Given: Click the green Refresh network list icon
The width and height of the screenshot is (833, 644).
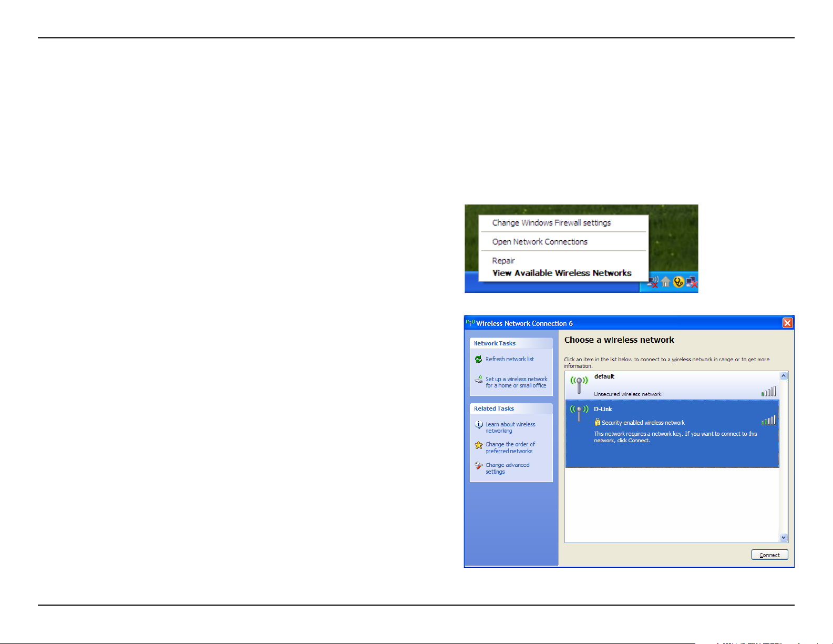Looking at the screenshot, I should [x=478, y=360].
